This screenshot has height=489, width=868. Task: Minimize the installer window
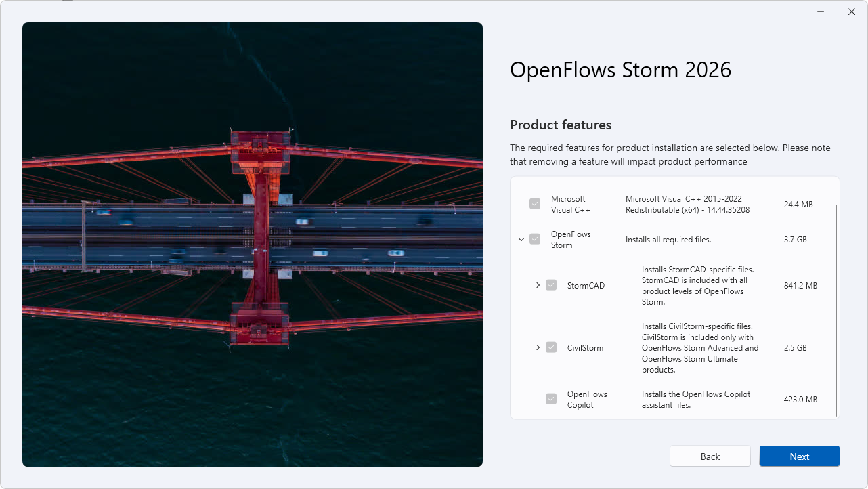coord(820,12)
